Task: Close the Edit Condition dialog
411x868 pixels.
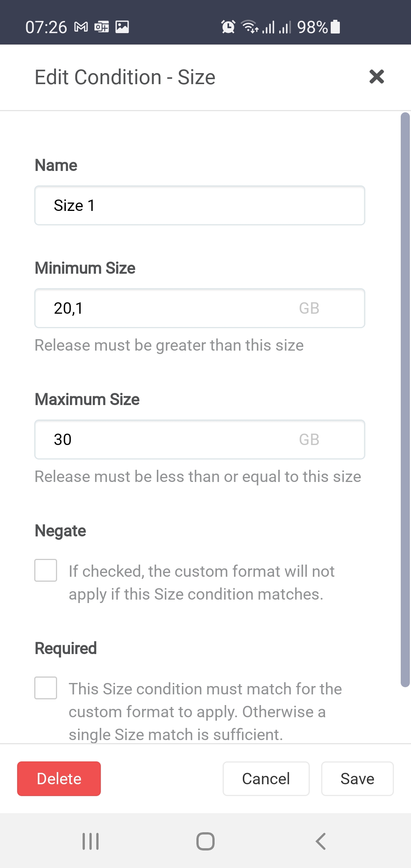Action: (x=376, y=77)
